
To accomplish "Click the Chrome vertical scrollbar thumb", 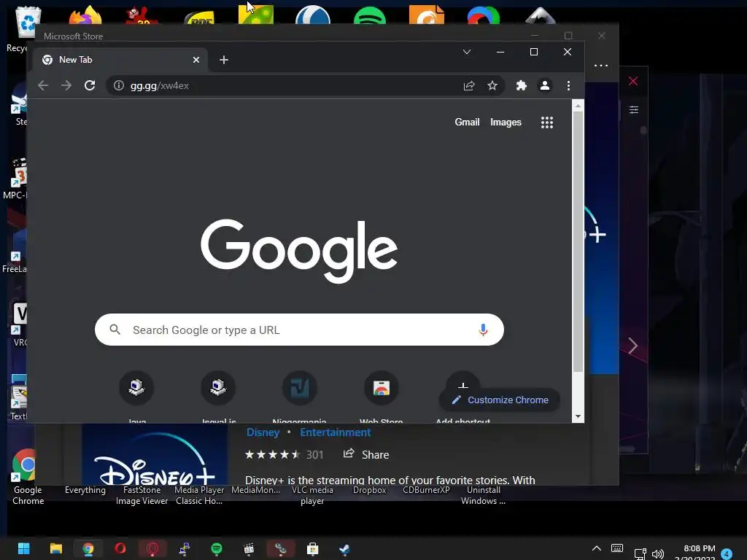I will click(578, 242).
